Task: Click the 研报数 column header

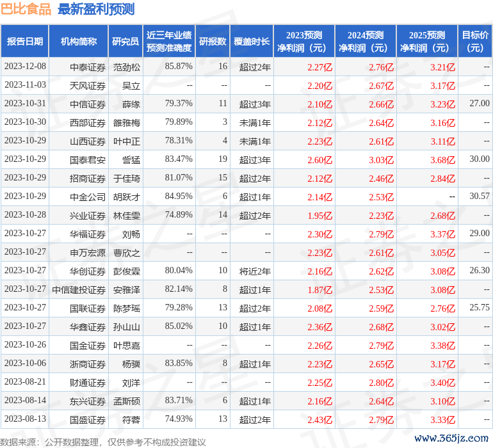Action: click(213, 41)
